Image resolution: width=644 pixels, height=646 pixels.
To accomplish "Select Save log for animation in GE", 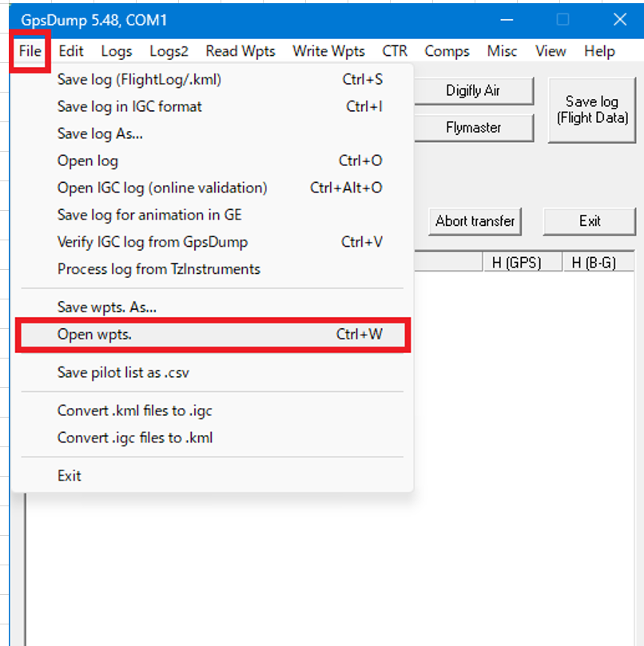I will pyautogui.click(x=149, y=215).
